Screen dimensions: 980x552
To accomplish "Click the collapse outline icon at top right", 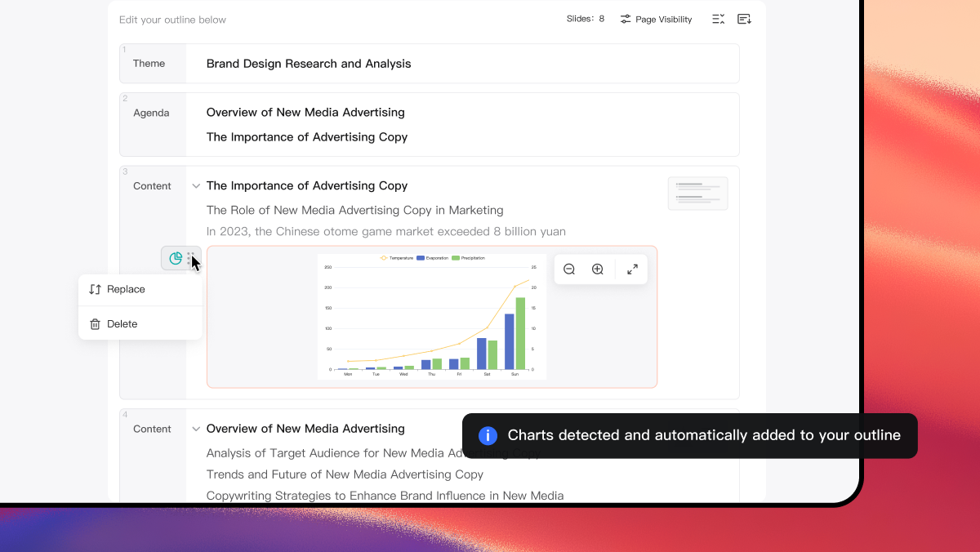I will (x=718, y=19).
